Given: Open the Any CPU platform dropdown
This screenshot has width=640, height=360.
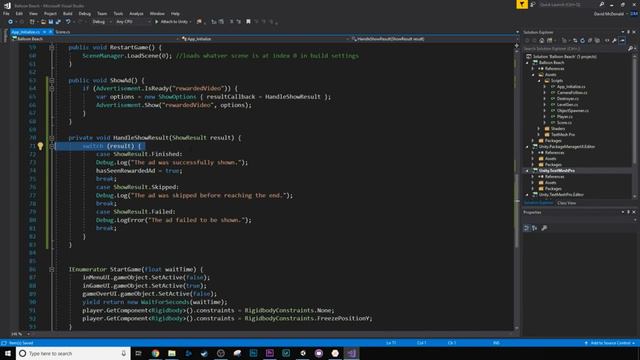Looking at the screenshot, I should click(132, 22).
